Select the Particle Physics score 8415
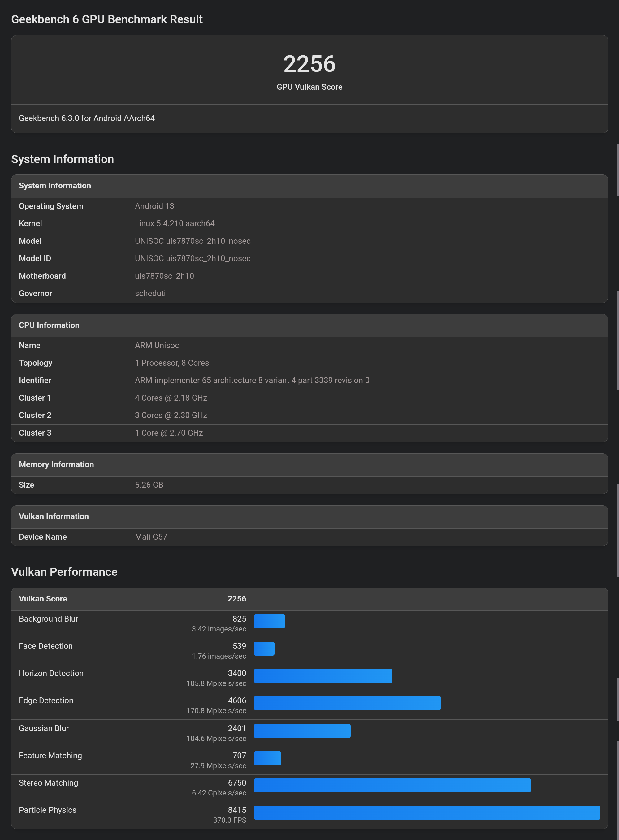Screen dimensions: 619x840 click(237, 810)
